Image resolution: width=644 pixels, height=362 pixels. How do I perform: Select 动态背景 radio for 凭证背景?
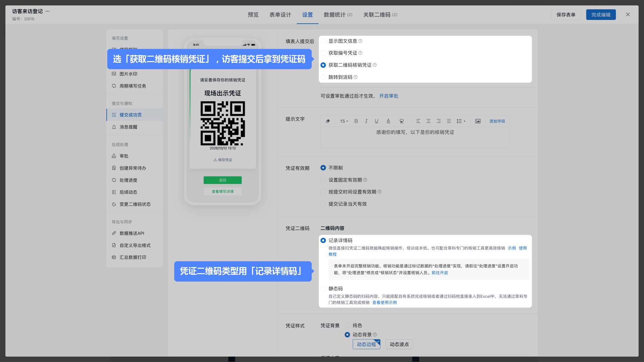tap(347, 335)
